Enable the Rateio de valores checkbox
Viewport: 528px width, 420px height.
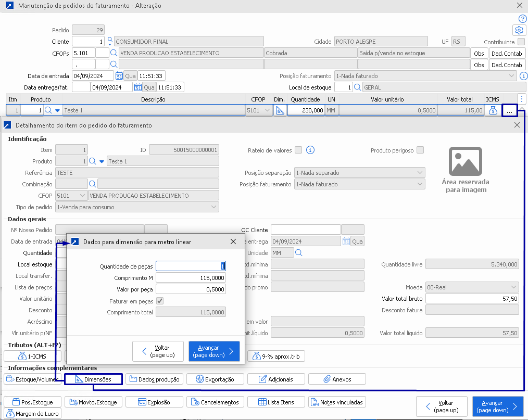point(298,150)
